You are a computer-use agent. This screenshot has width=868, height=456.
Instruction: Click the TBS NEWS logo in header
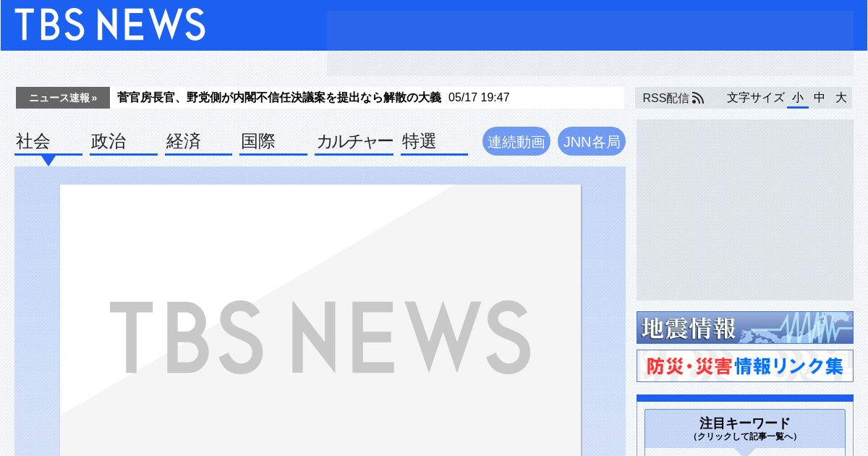click(x=110, y=25)
